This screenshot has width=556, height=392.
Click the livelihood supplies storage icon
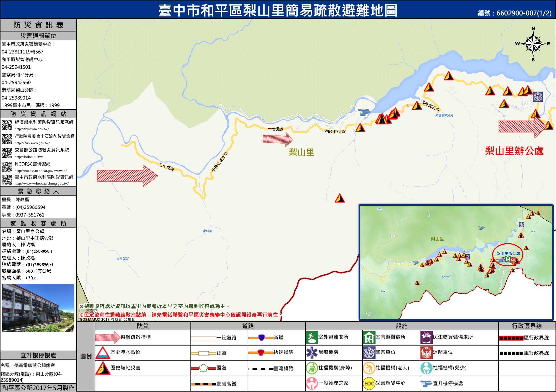click(426, 337)
